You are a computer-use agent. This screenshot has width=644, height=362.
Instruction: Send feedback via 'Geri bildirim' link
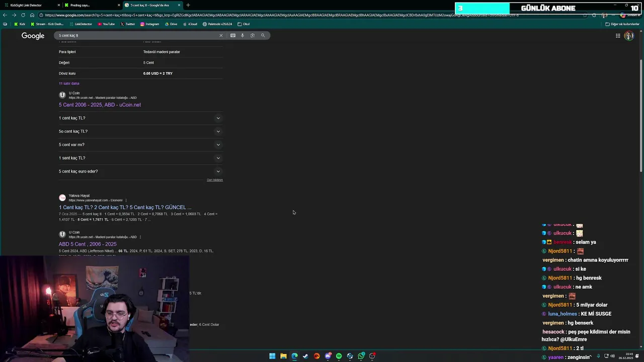pyautogui.click(x=215, y=180)
